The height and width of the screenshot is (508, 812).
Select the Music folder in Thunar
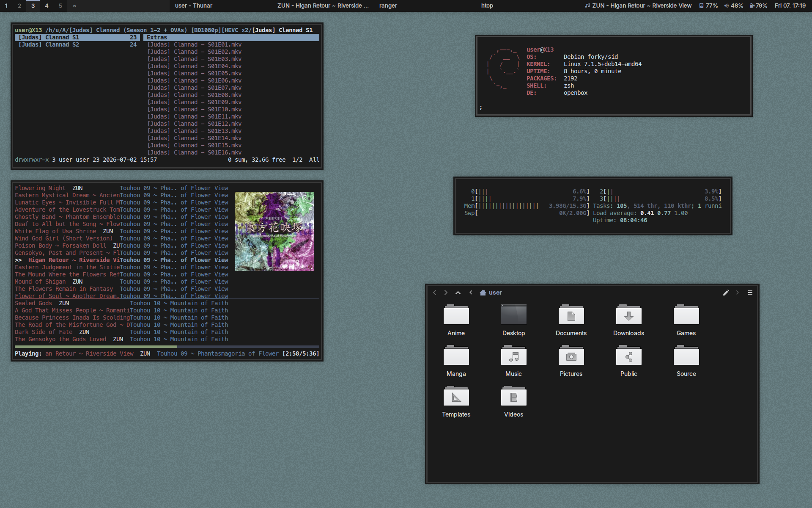pyautogui.click(x=513, y=361)
